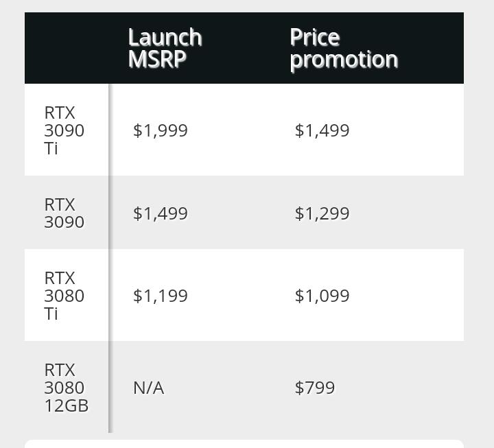Viewport: 494px width, 448px height.
Task: Click the $1,199 launch MSRP cell
Action: (x=160, y=296)
